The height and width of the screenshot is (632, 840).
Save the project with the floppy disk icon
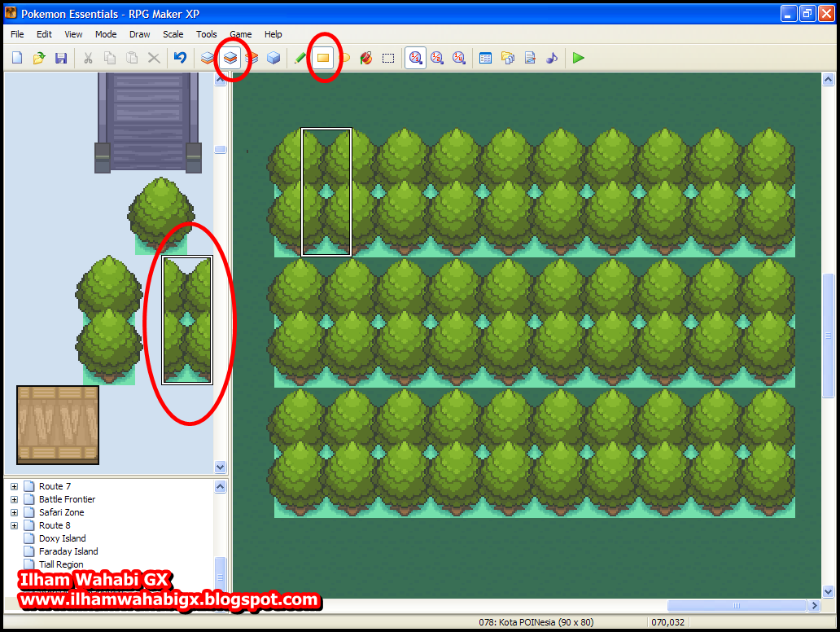point(61,57)
